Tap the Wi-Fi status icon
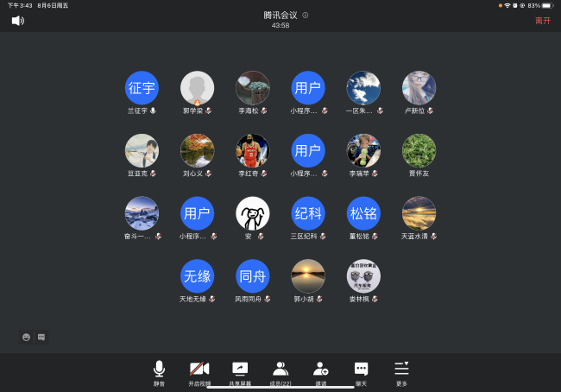The width and height of the screenshot is (561, 392). coord(507,6)
